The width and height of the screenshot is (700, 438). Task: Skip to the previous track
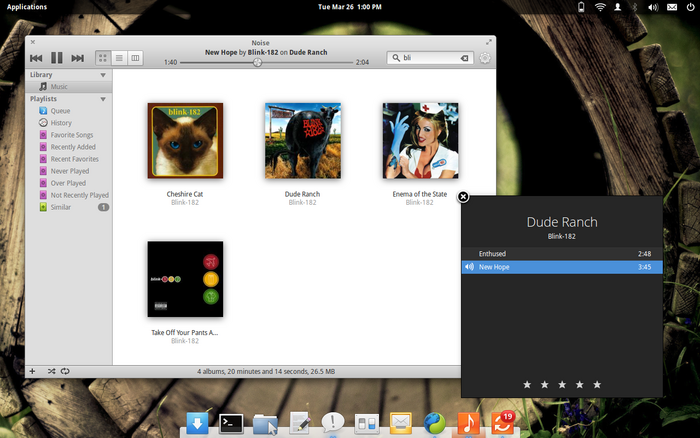38,58
